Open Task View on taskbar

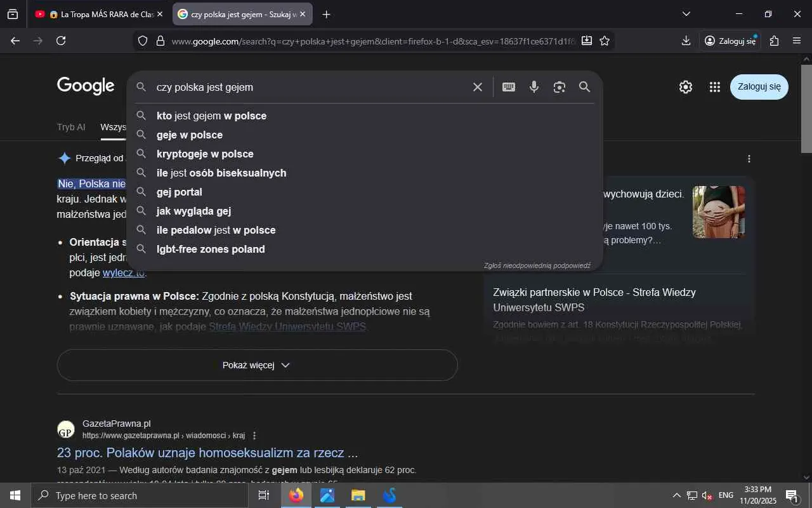click(x=264, y=495)
